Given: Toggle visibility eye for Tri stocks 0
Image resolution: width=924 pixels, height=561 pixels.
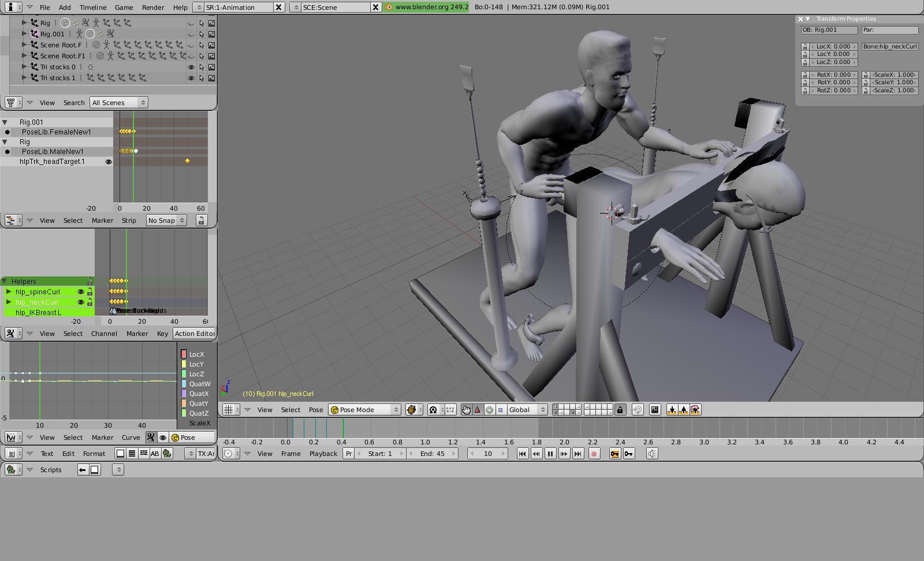Looking at the screenshot, I should pos(191,67).
